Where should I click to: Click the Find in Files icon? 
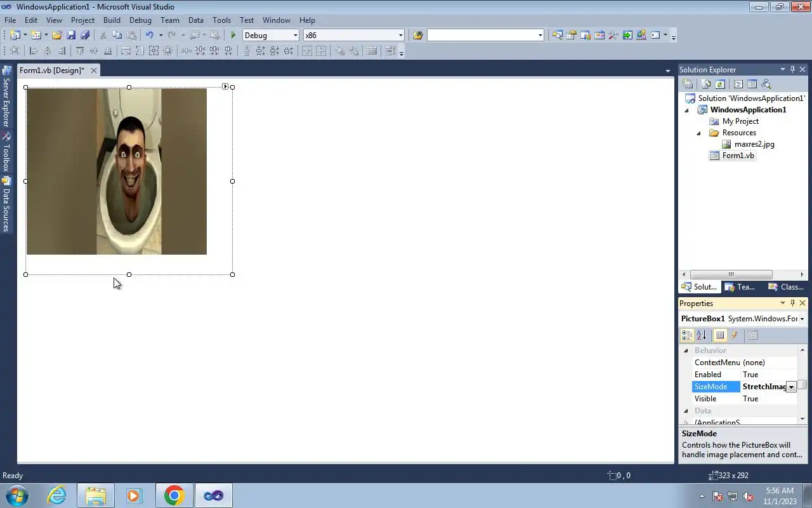tap(417, 35)
